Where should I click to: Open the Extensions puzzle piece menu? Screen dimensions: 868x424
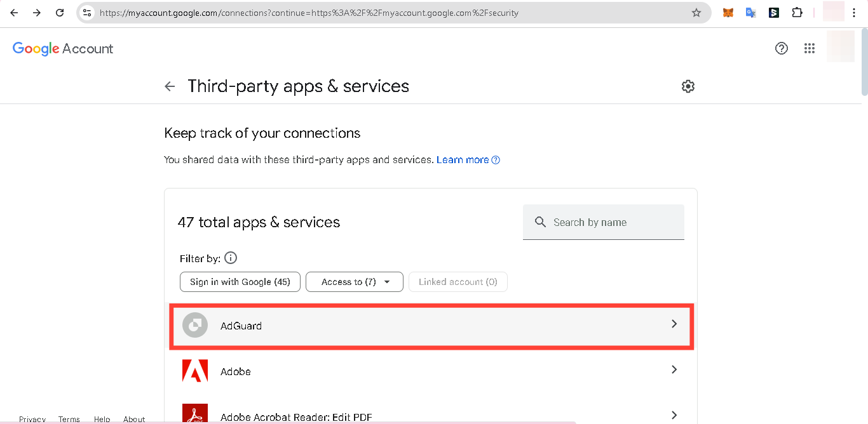pyautogui.click(x=797, y=13)
